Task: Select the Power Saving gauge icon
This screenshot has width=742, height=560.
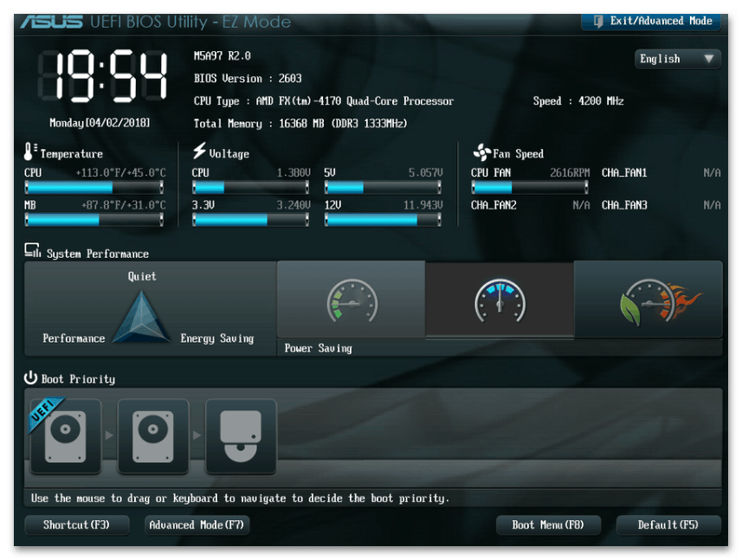Action: point(352,301)
